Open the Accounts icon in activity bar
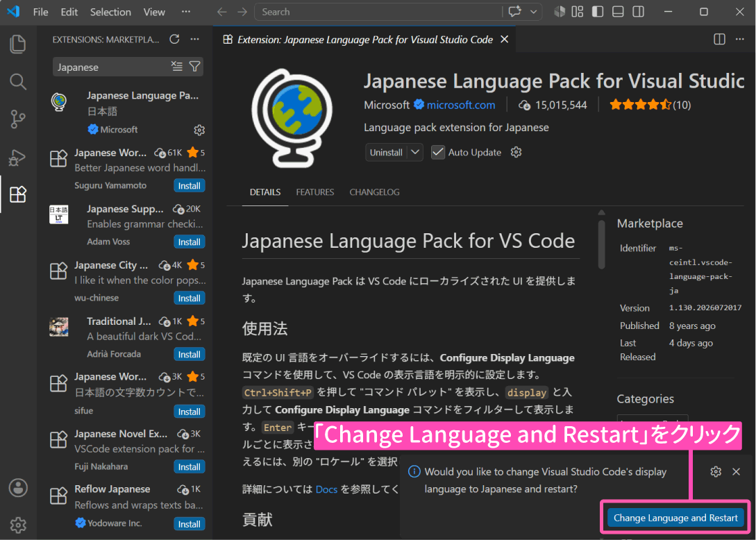The image size is (756, 540). (x=18, y=488)
